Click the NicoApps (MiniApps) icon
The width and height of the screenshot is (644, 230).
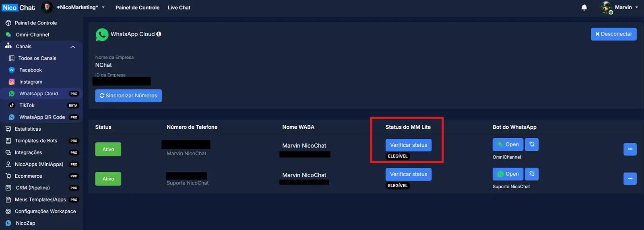[8, 164]
